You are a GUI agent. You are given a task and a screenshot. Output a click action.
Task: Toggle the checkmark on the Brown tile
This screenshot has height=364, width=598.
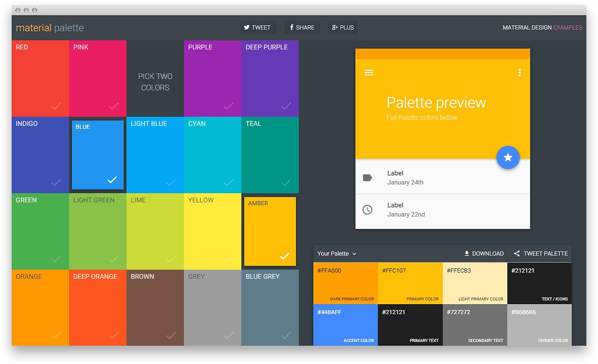click(x=171, y=335)
